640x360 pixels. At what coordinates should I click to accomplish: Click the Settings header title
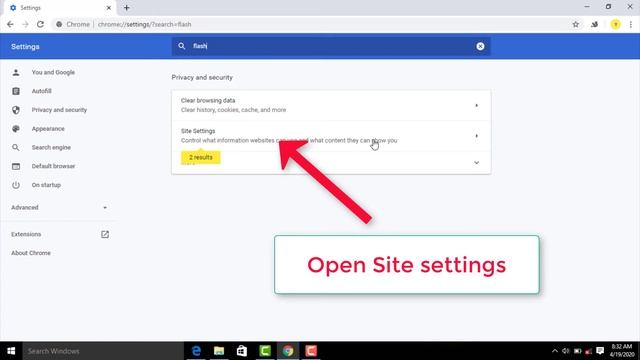click(x=25, y=47)
